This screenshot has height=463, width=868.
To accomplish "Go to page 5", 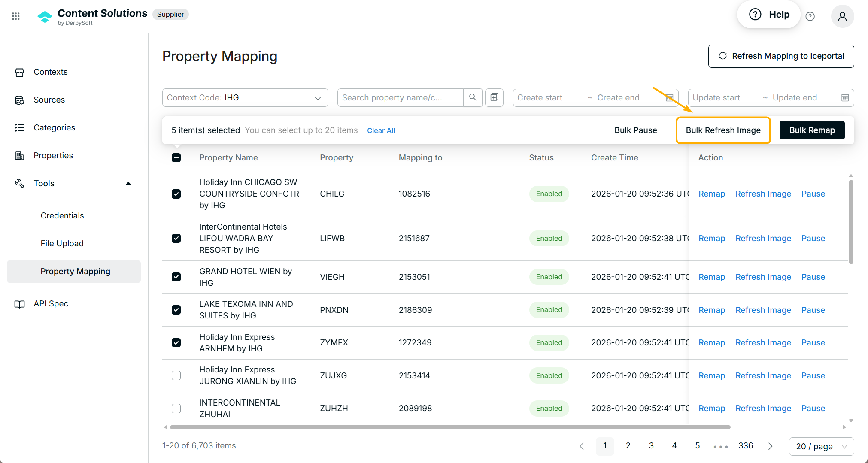I will point(698,446).
